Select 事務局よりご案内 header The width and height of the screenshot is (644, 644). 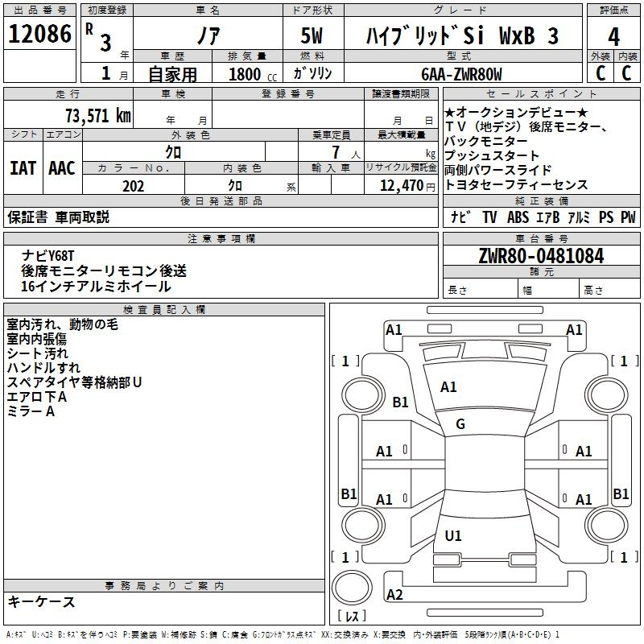point(164,586)
